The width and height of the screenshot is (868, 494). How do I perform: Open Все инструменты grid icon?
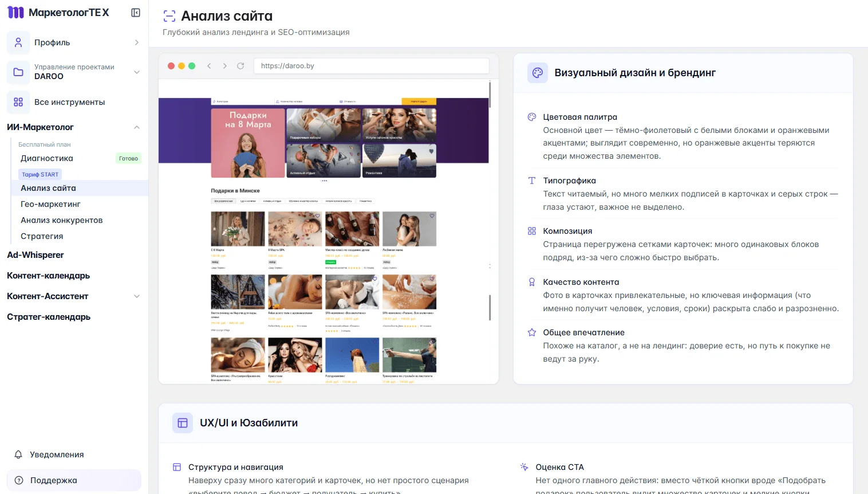point(18,102)
